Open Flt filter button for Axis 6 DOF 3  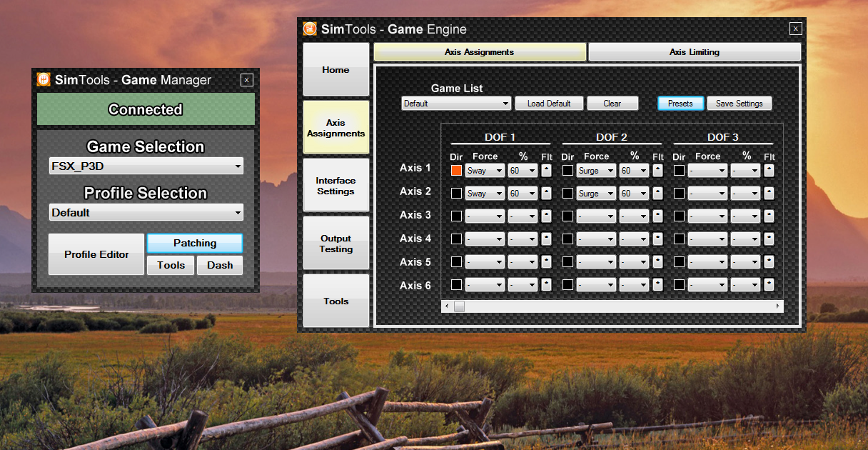point(769,284)
